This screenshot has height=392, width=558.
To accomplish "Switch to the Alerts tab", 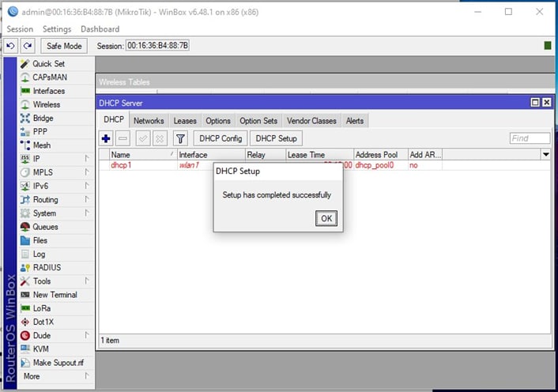I will click(355, 121).
